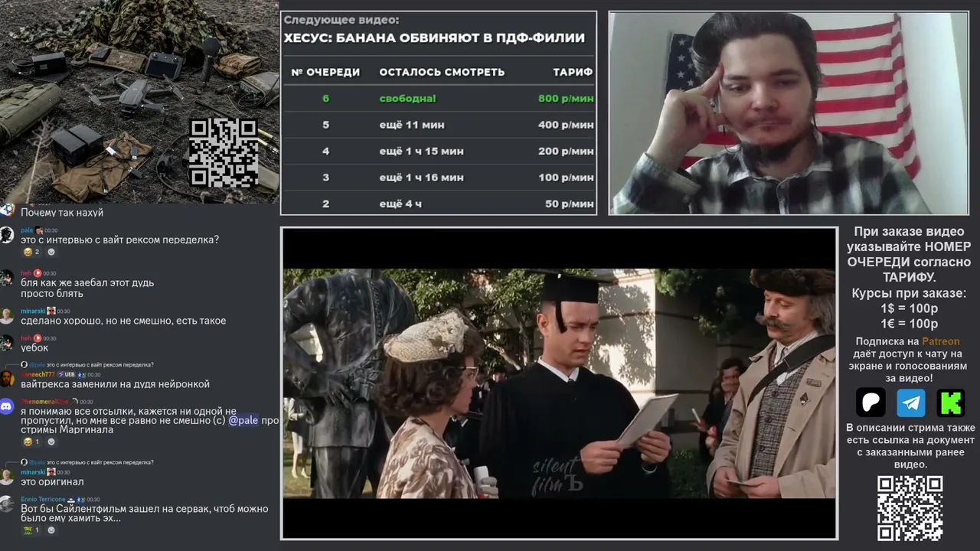
Task: Click the drone equipment photo thumbnail
Action: (139, 102)
